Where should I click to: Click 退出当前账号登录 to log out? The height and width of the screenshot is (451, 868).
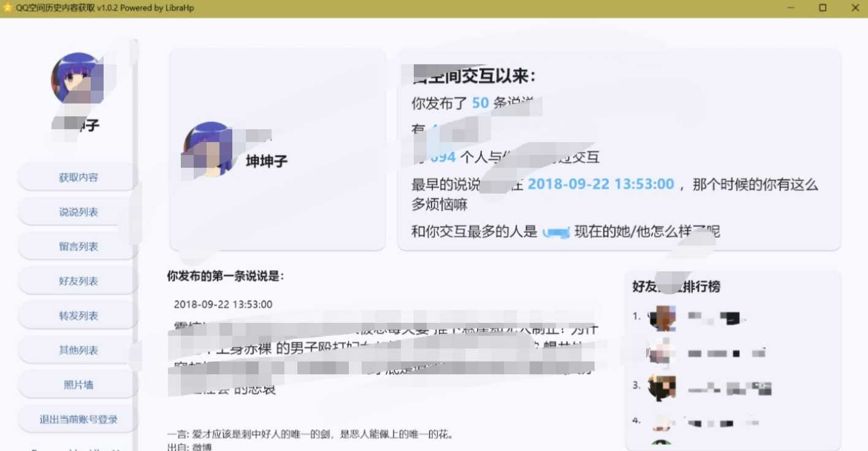click(x=78, y=420)
